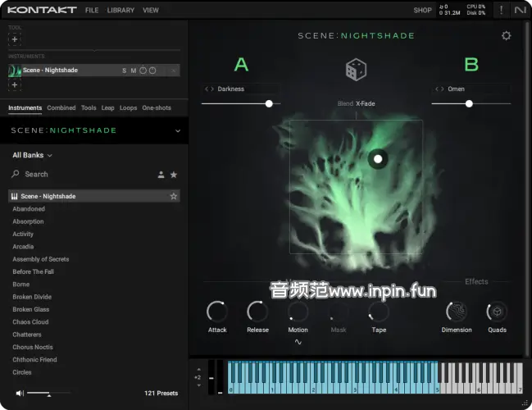Open Nightshade settings gear
532x410 pixels.
[507, 35]
